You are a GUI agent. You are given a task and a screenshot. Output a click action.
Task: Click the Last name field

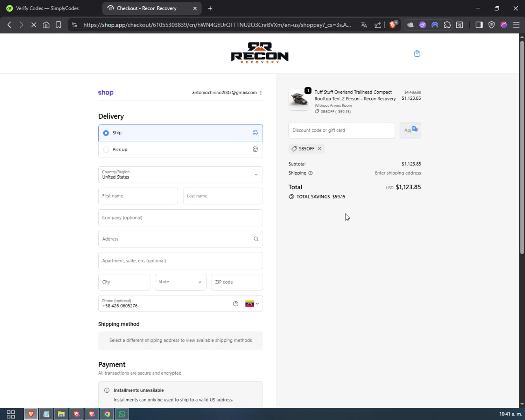tap(223, 196)
